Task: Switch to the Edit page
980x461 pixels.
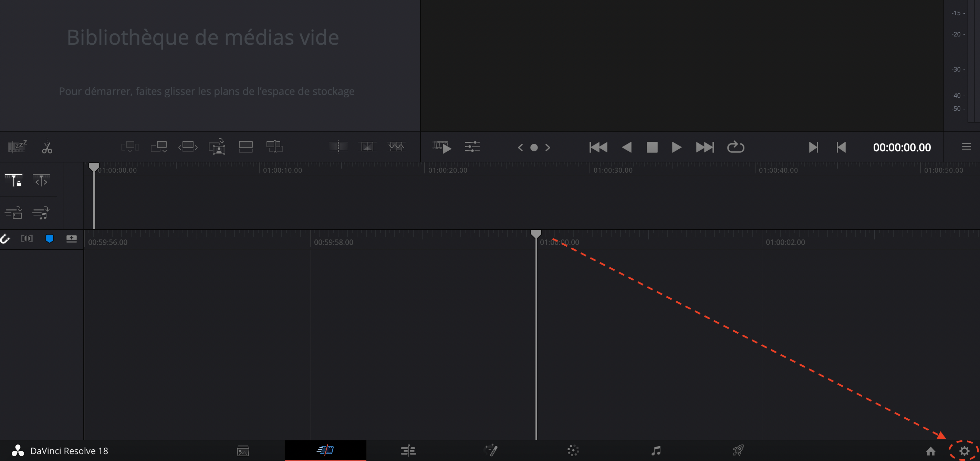Action: pyautogui.click(x=408, y=451)
